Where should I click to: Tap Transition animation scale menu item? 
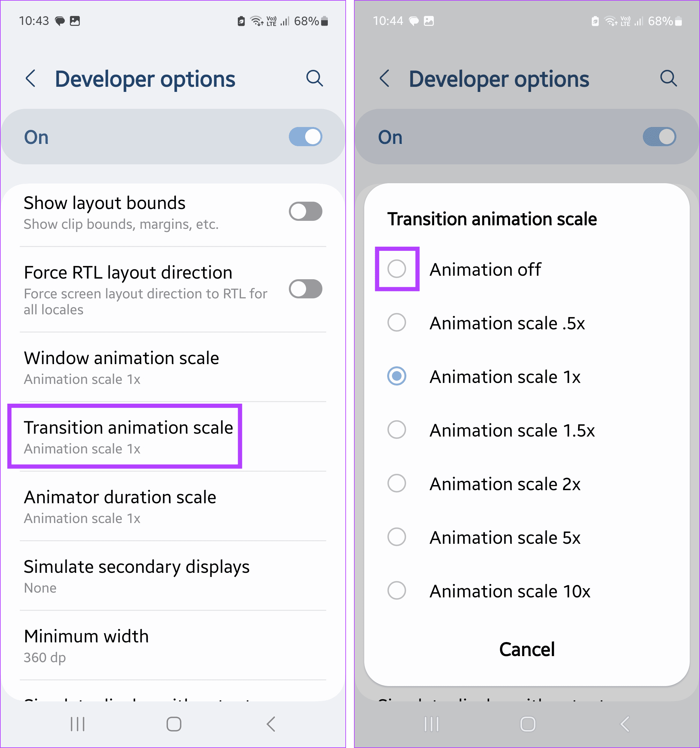132,437
